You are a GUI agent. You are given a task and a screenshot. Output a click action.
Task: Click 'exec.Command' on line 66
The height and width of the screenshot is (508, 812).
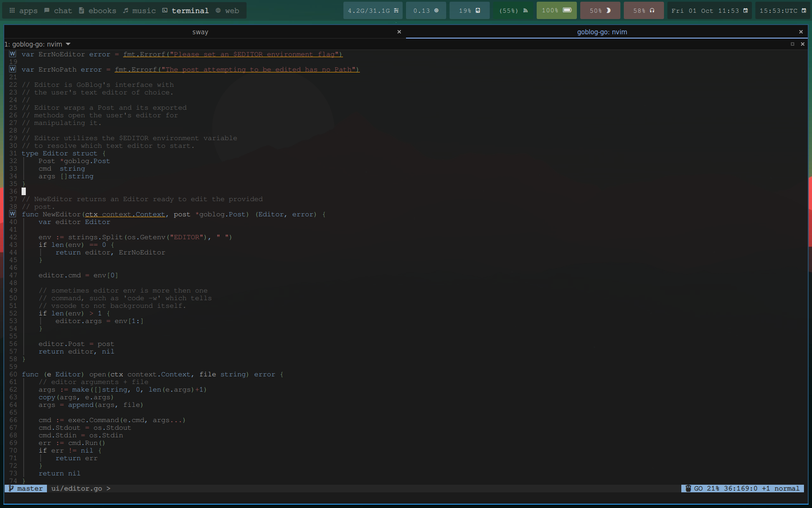pos(93,420)
